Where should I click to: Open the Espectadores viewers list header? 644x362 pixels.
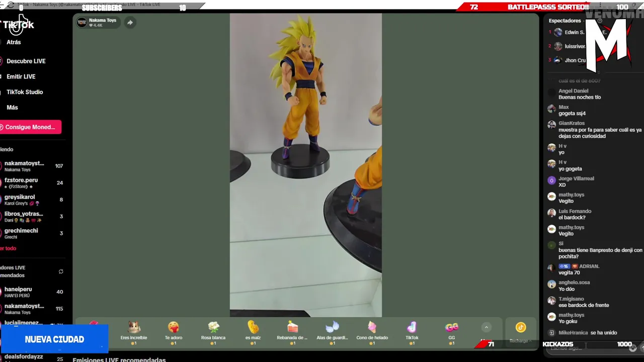click(565, 21)
